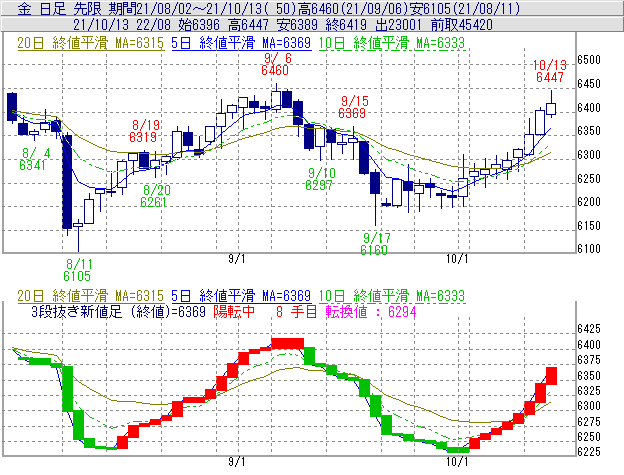Viewport: 624px width, 475px height.
Task: Click the lowest green block before 10/1
Action: (458, 450)
